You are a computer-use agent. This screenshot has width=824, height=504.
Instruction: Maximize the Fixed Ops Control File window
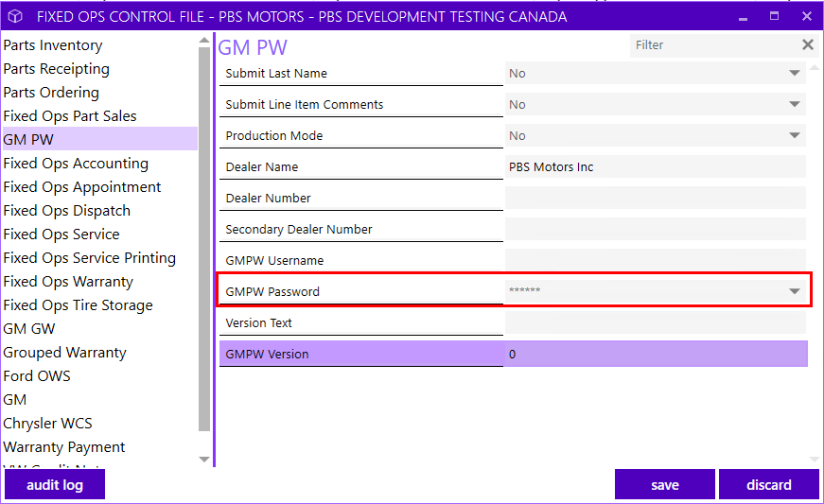pos(774,16)
